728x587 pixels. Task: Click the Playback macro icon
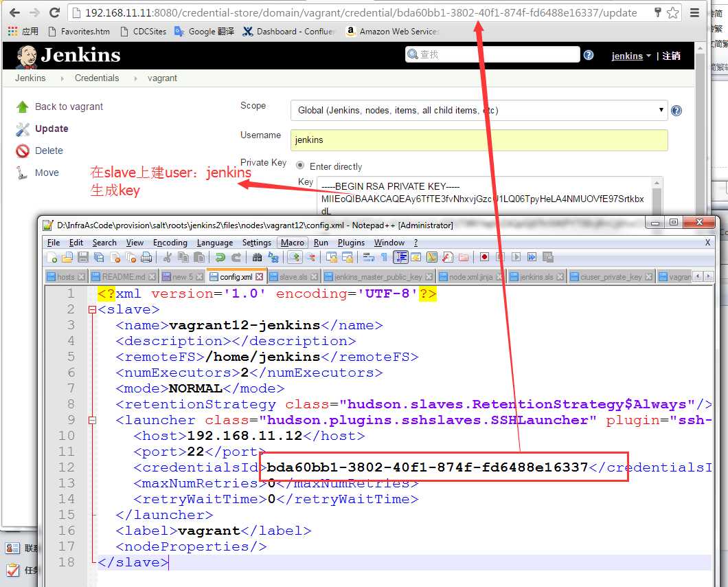516,258
